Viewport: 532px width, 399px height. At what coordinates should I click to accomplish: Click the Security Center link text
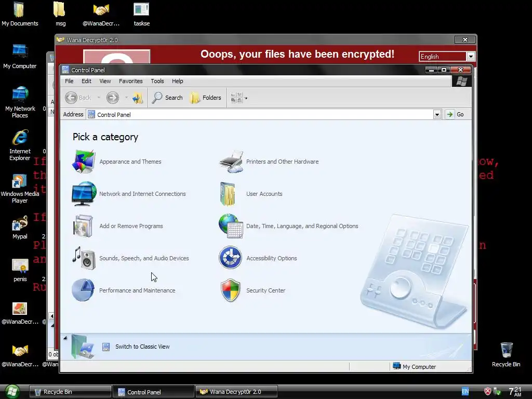coord(265,290)
